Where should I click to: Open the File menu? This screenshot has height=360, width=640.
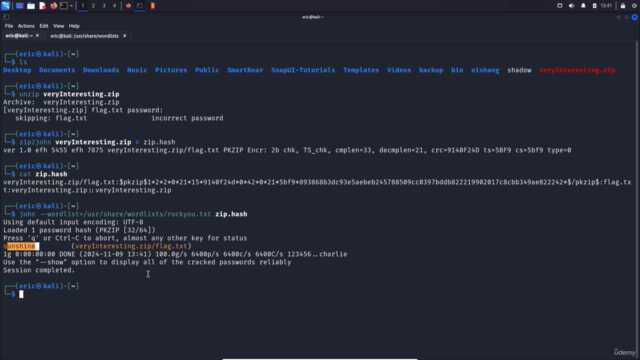pos(9,26)
